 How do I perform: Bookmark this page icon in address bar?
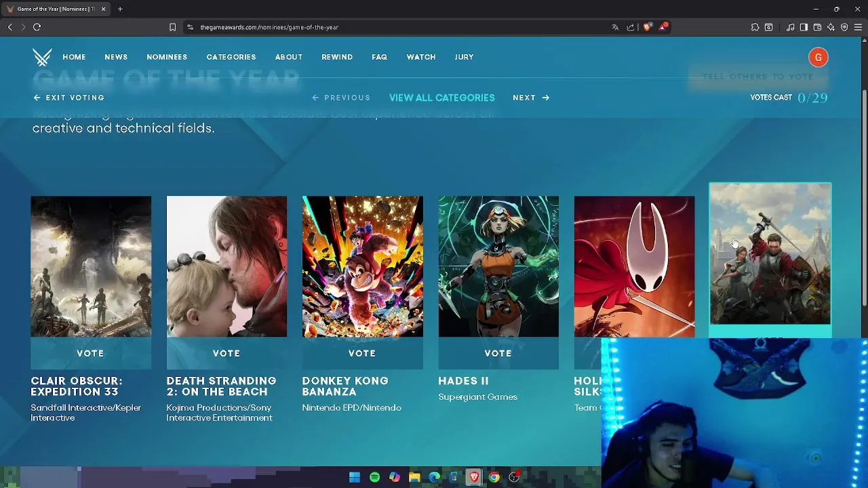[x=172, y=27]
